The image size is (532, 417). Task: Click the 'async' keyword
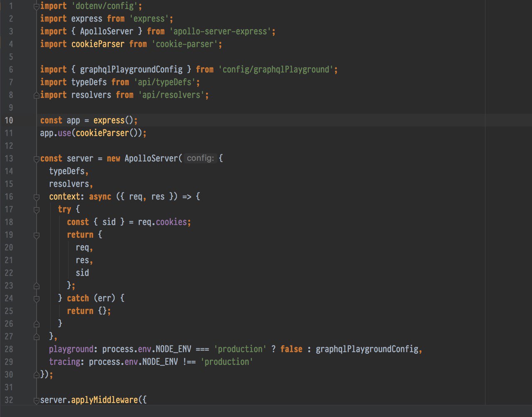click(100, 197)
